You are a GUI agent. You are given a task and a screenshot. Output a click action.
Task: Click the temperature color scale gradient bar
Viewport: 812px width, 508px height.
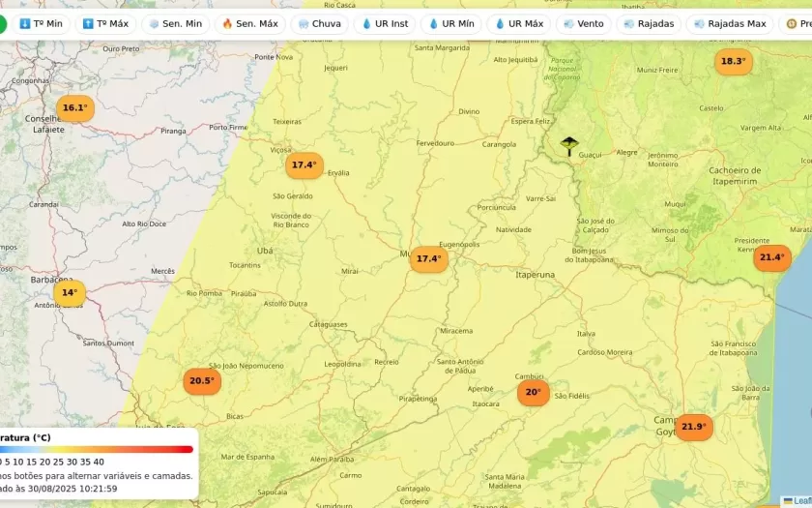[97, 449]
